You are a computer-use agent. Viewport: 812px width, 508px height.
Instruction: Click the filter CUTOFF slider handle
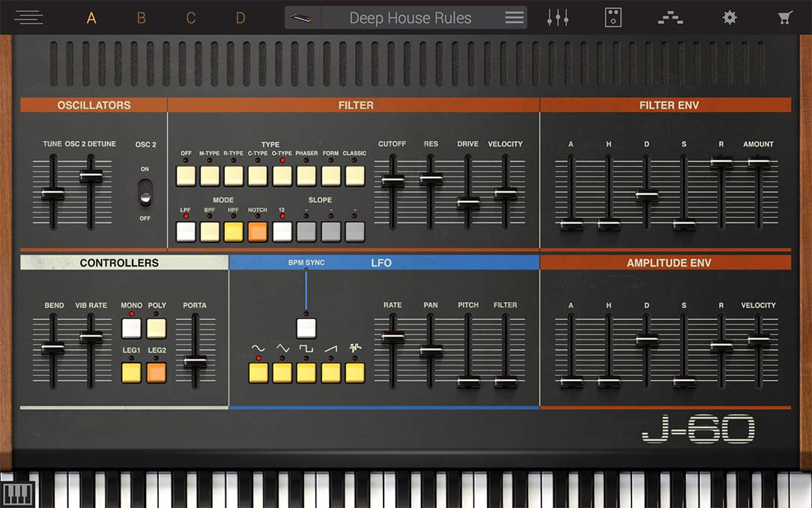tap(393, 181)
